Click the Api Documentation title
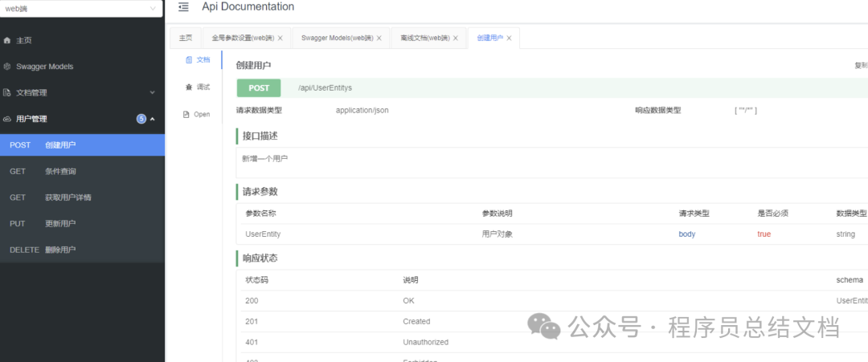 coord(248,6)
